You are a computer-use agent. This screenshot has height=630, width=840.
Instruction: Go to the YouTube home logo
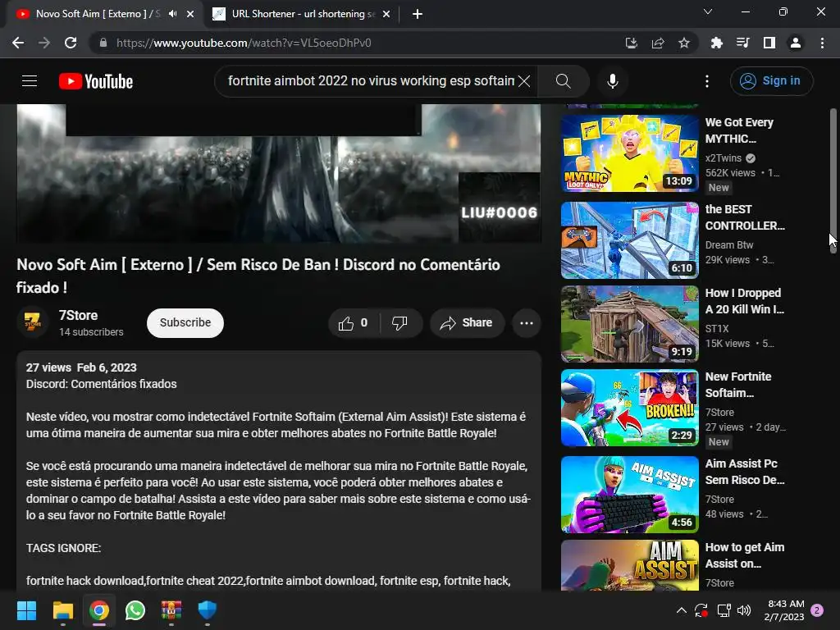[x=96, y=81]
